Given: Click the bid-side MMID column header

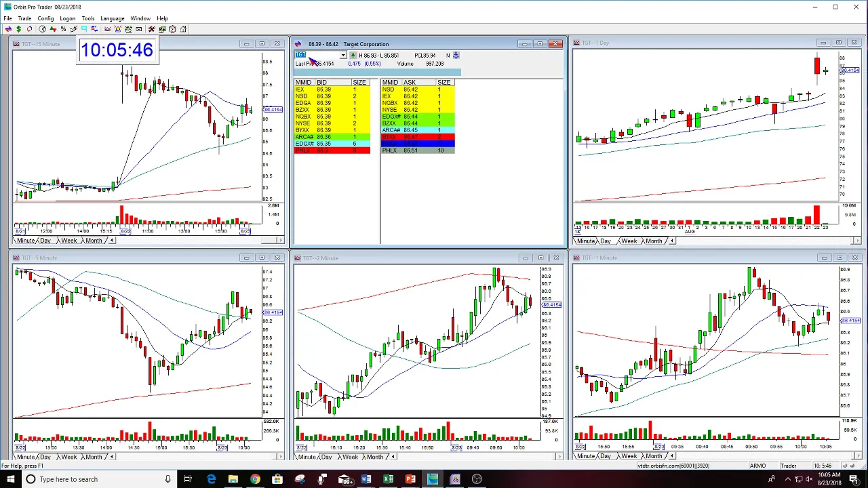Looking at the screenshot, I should tap(303, 83).
